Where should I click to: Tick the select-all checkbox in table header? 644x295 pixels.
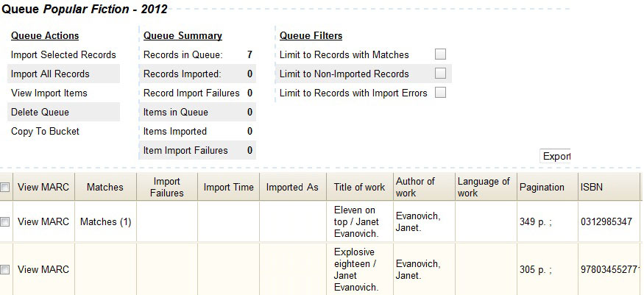coord(5,188)
